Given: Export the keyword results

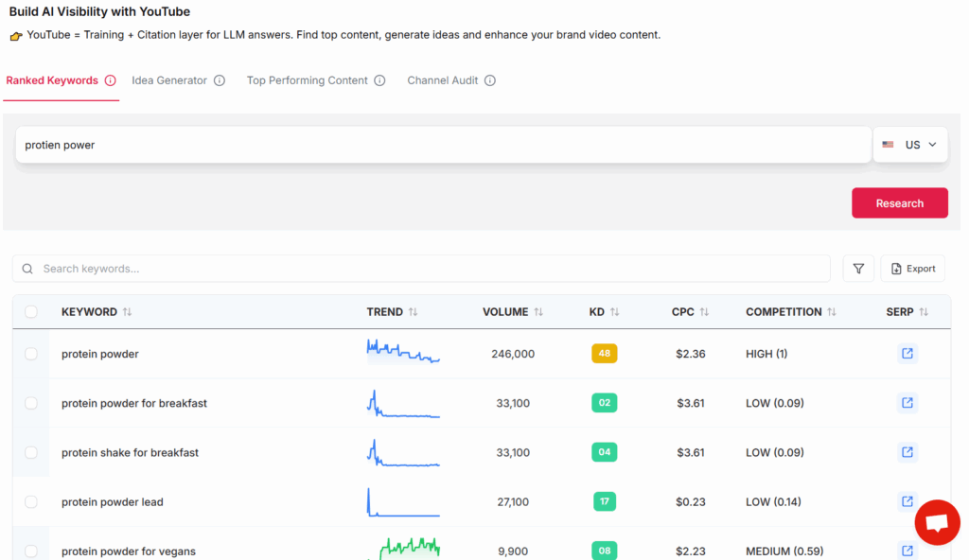Looking at the screenshot, I should pyautogui.click(x=912, y=268).
